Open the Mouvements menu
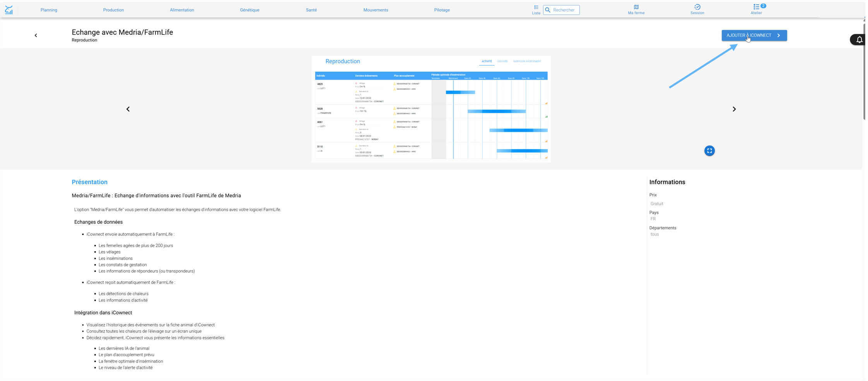The height and width of the screenshot is (381, 868). [376, 10]
